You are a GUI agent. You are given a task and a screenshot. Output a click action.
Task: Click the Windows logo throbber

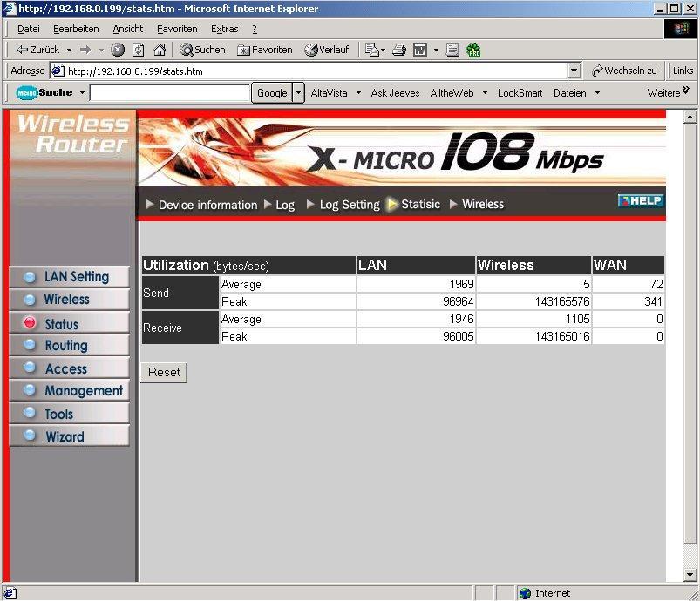680,29
